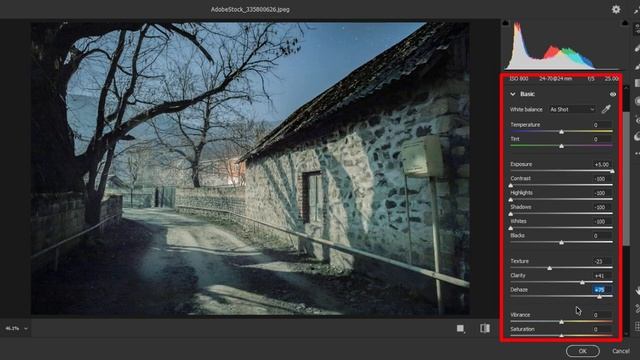Image resolution: width=640 pixels, height=360 pixels.
Task: Click the 'f/5' aperture text
Action: (591, 79)
